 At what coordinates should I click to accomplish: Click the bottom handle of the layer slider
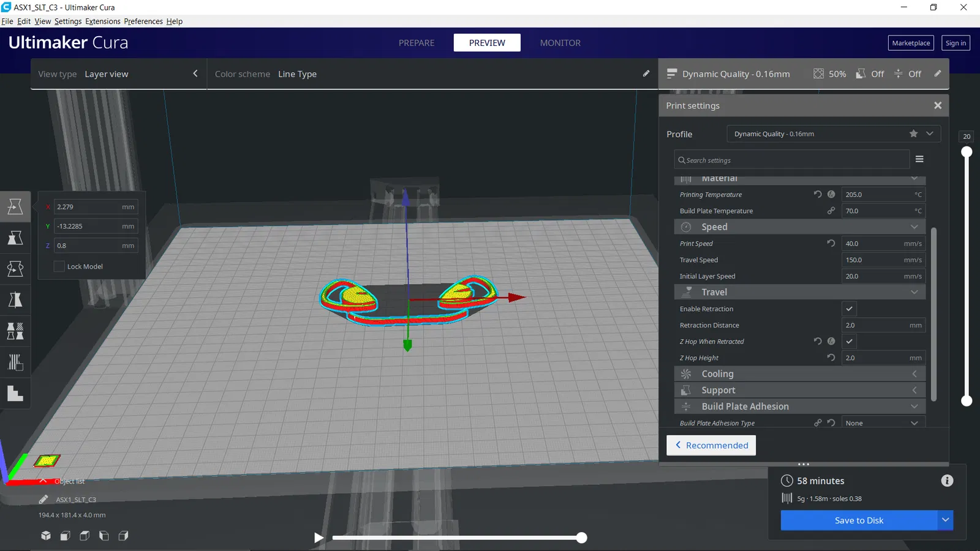coord(967,401)
